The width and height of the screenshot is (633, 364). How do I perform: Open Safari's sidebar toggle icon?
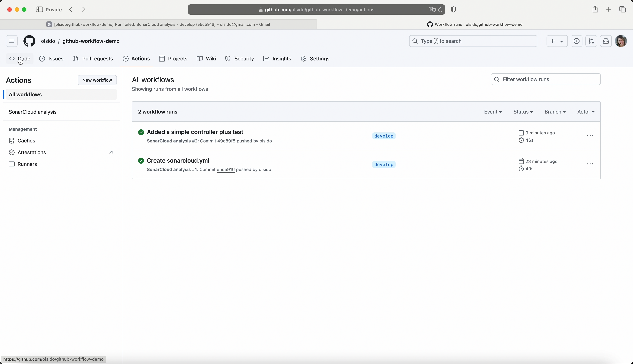(x=39, y=10)
